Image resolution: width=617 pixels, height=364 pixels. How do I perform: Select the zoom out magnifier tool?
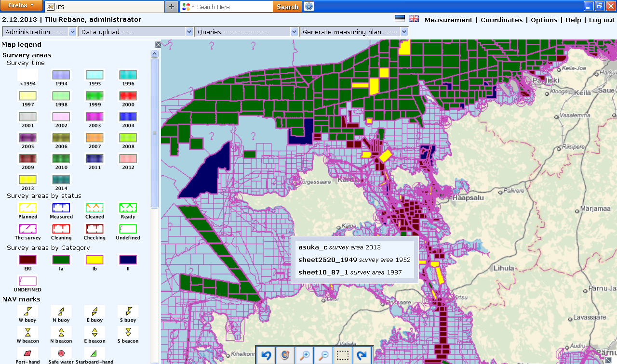pyautogui.click(x=324, y=355)
